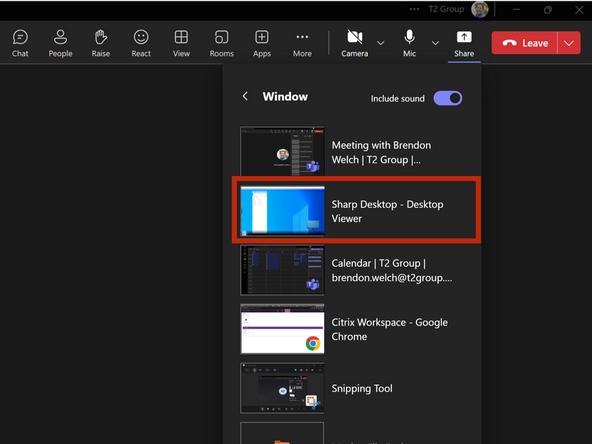Image resolution: width=592 pixels, height=444 pixels.
Task: Open the React emoji options
Action: 141,43
